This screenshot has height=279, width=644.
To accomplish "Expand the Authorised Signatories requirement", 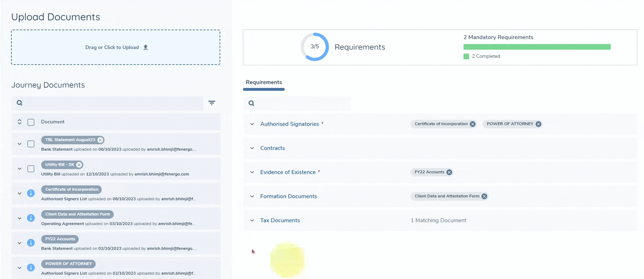I will (x=252, y=124).
